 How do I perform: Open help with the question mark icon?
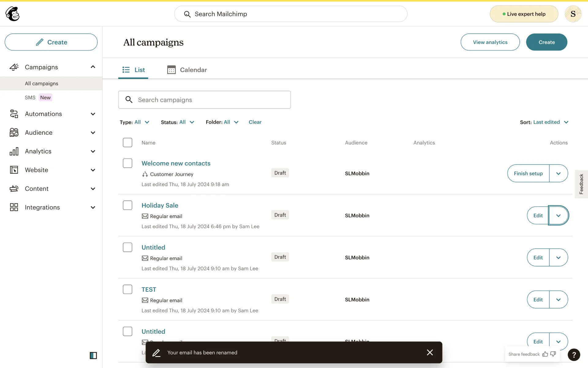[574, 355]
